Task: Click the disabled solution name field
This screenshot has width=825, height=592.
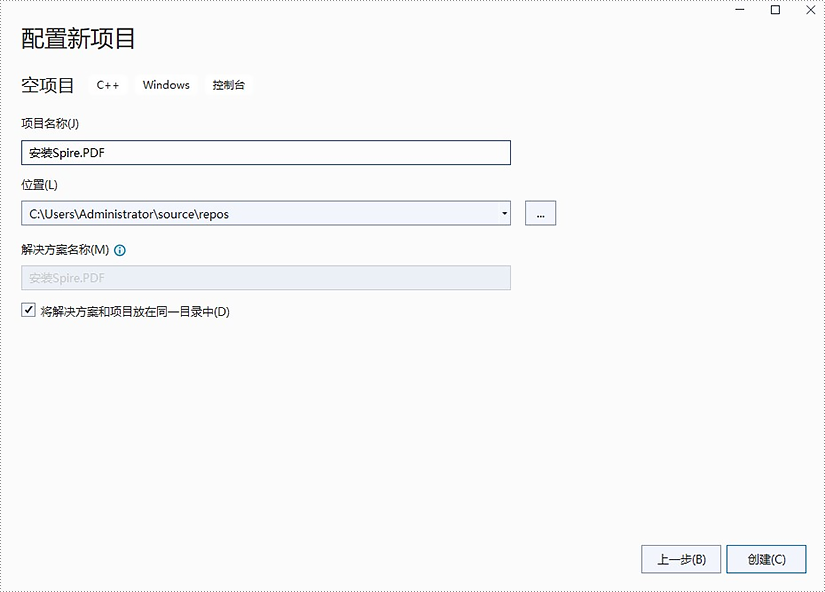Action: pos(266,278)
